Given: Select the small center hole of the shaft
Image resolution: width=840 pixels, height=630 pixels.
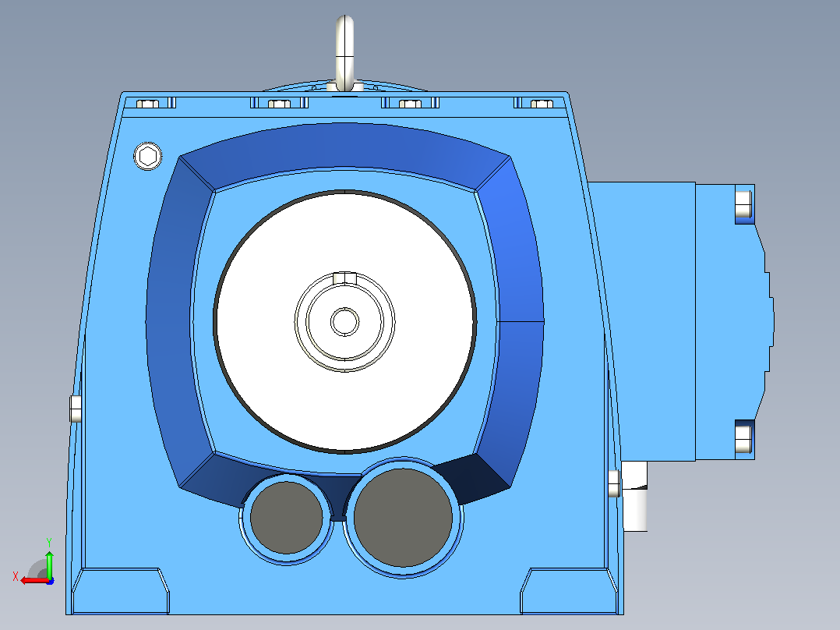Looking at the screenshot, I should coord(344,322).
